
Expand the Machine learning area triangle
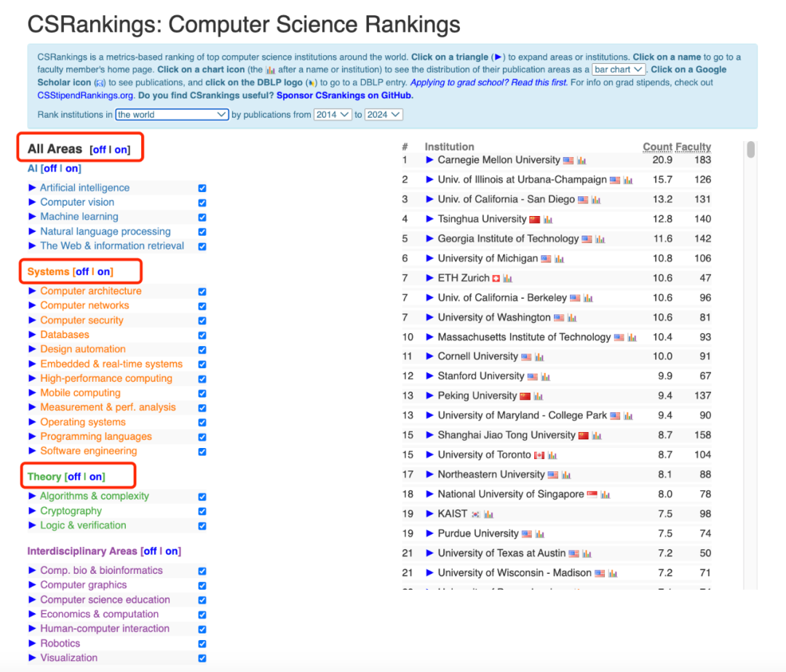coord(32,217)
